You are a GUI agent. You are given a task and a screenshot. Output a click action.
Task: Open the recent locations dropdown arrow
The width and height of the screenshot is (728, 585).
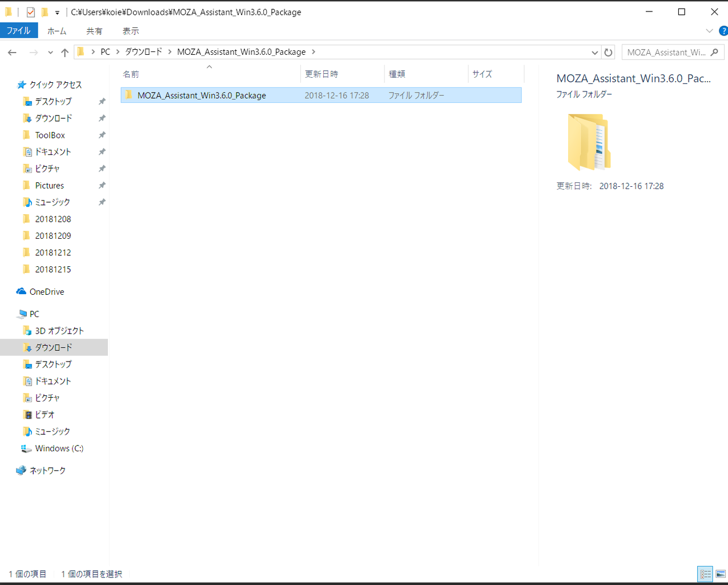click(x=50, y=53)
